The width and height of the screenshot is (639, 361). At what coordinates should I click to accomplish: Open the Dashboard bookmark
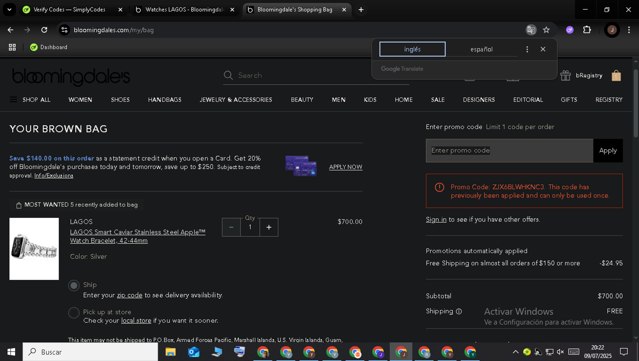coord(48,47)
